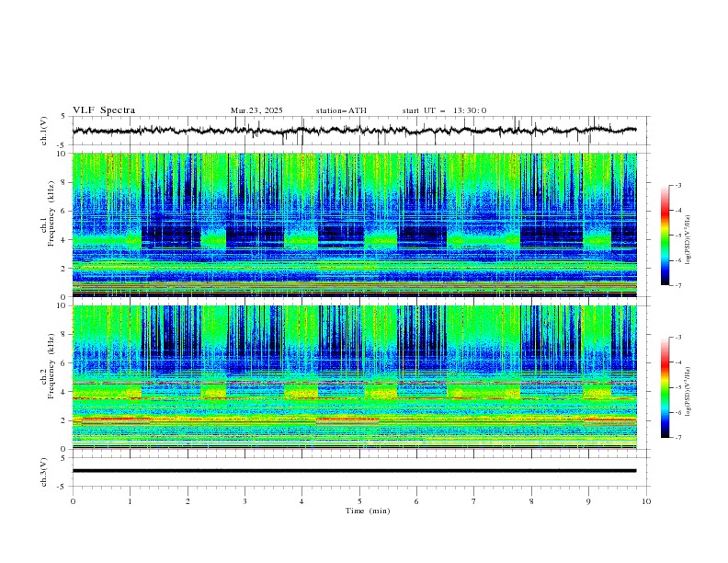Screen dimensions: 728x563
Task: Click the "0" tick on the time axis
Action: [73, 501]
